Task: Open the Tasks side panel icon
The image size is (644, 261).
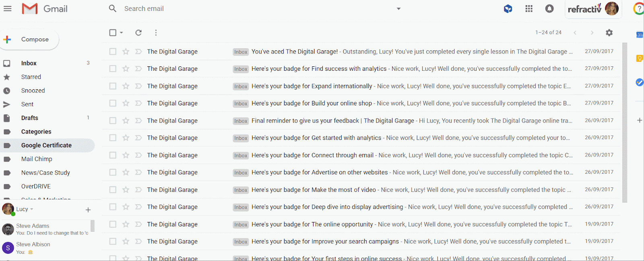Action: 639,82
